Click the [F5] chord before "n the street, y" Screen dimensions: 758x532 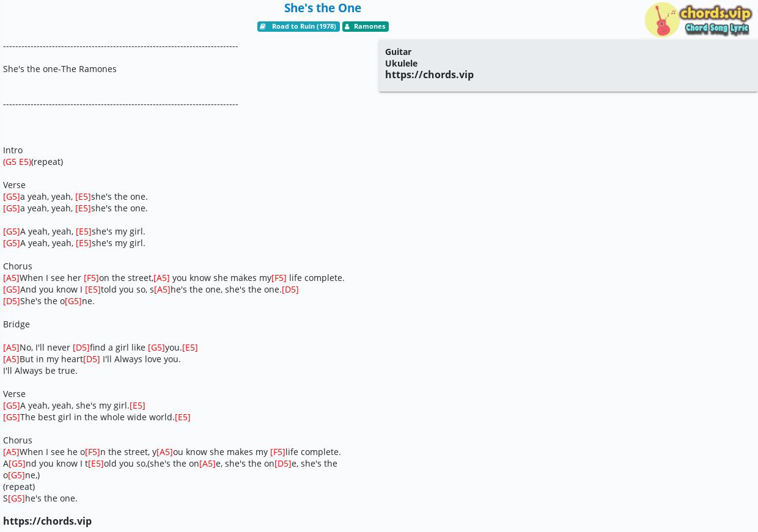coord(92,452)
